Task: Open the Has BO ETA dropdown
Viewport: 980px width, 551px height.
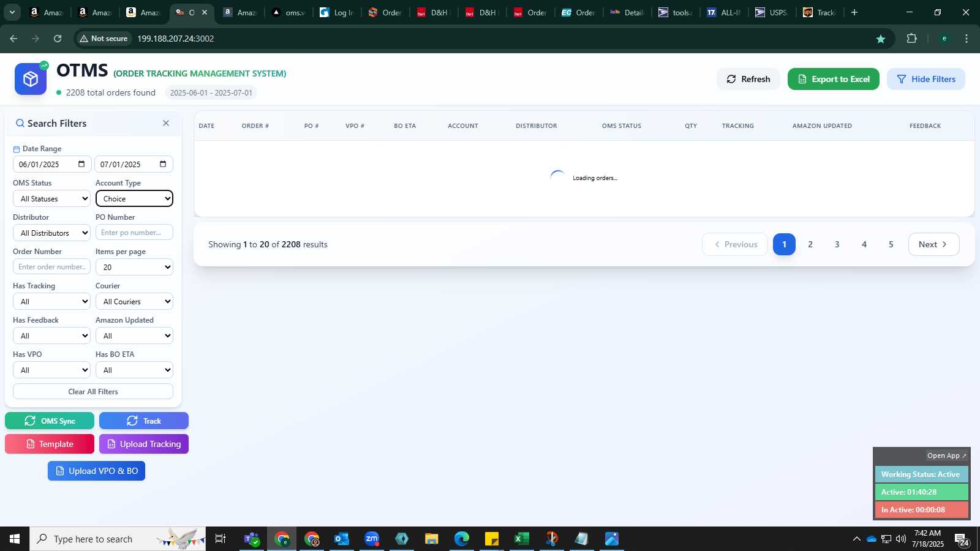Action: click(x=134, y=370)
